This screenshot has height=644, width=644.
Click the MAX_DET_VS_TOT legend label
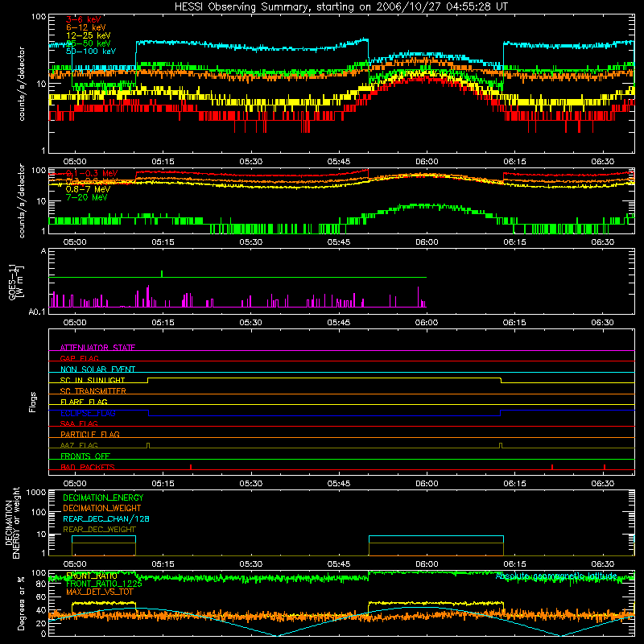click(99, 592)
